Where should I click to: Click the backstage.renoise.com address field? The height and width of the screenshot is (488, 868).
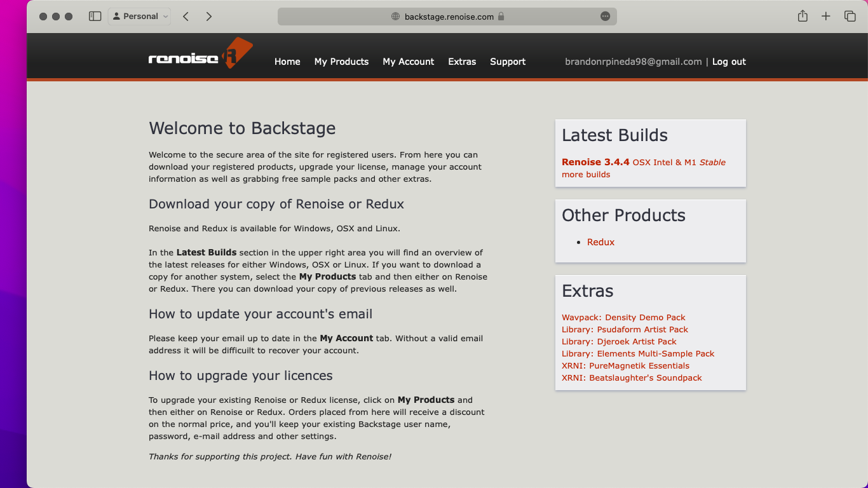click(x=447, y=17)
